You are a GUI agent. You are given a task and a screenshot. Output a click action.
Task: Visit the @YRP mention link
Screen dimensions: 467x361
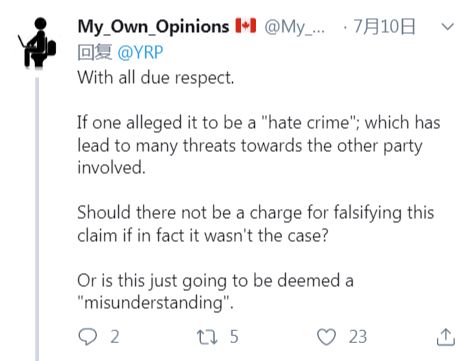click(140, 52)
